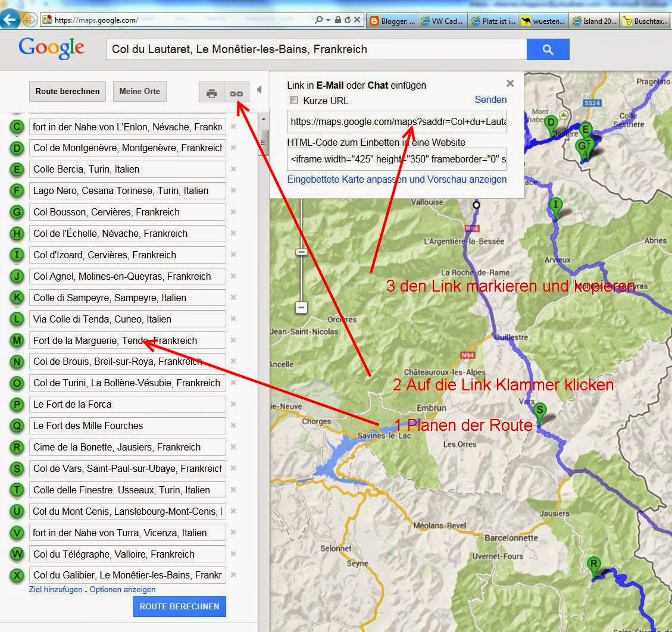Remove the Col du Télégraphe destination
Image resolution: width=672 pixels, height=632 pixels.
point(233,553)
